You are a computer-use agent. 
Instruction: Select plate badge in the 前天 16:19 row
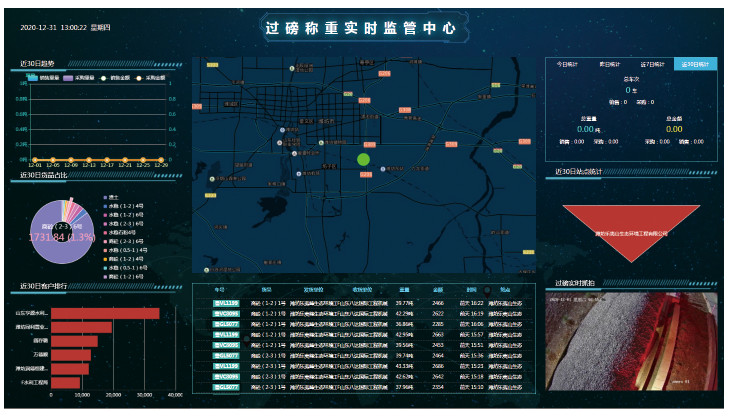tap(226, 314)
